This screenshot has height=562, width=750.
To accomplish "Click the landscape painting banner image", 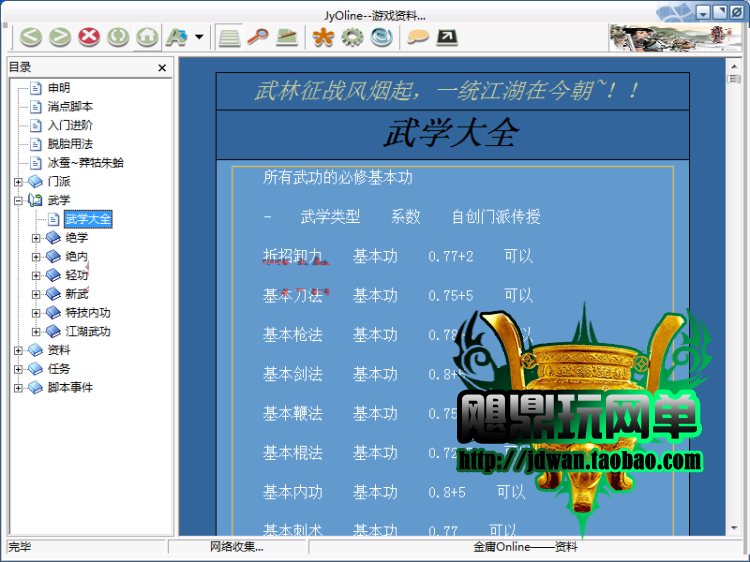I will 675,38.
